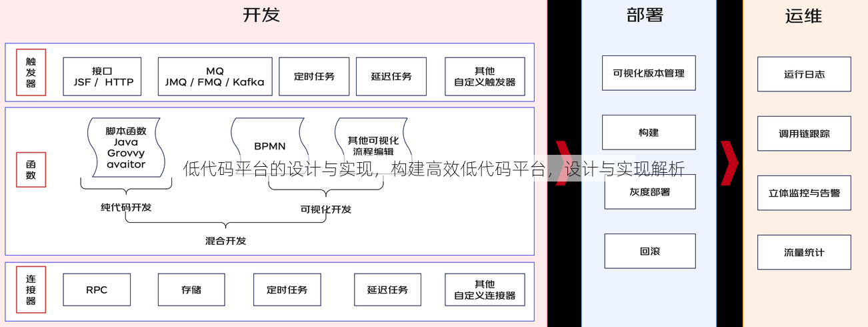This screenshot has width=868, height=327.
Task: Select the 构建 deployment box
Action: [x=649, y=132]
